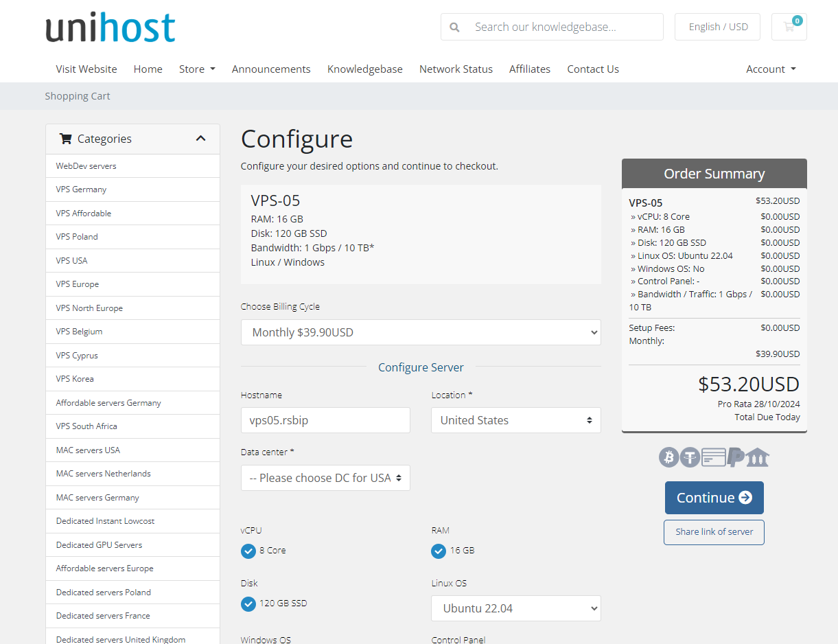Open Affordable servers Germany category

coord(132,403)
